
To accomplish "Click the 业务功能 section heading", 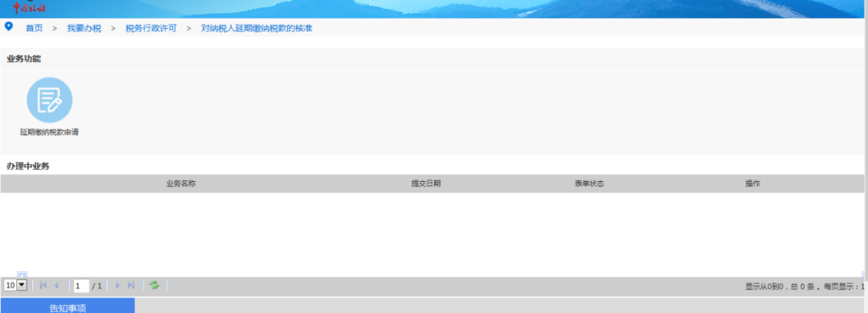I will 24,59.
